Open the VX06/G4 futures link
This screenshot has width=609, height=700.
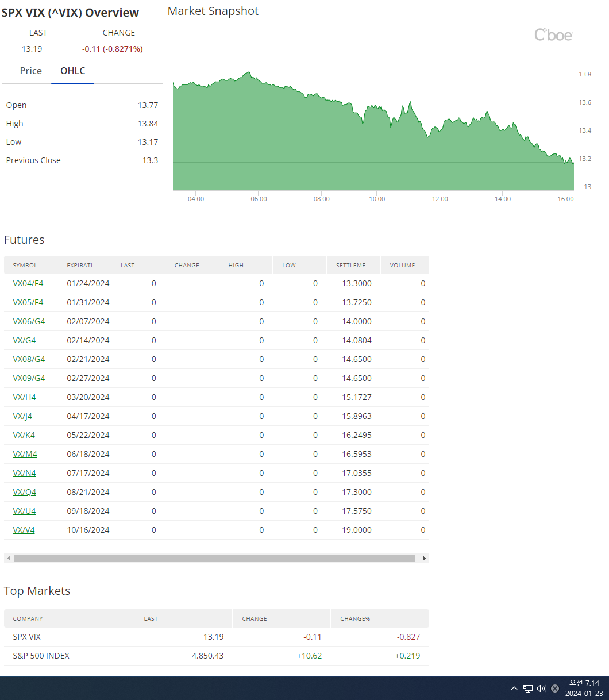click(29, 321)
